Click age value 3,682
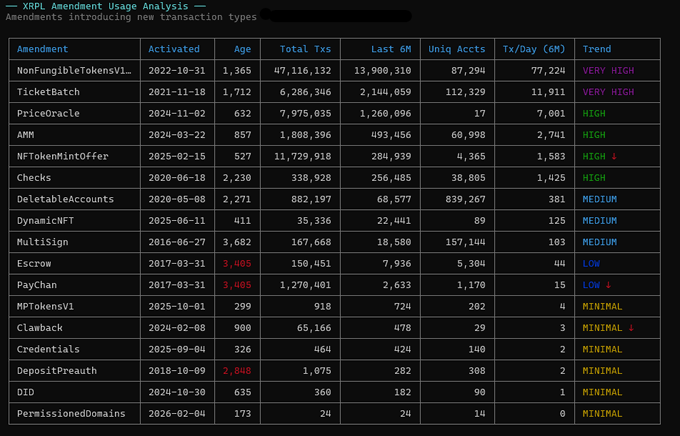The height and width of the screenshot is (436, 680). click(x=237, y=242)
